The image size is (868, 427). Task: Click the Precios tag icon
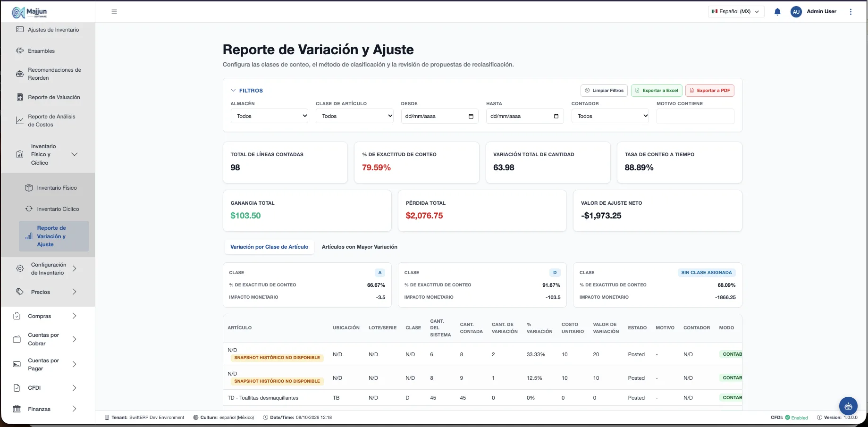point(20,292)
